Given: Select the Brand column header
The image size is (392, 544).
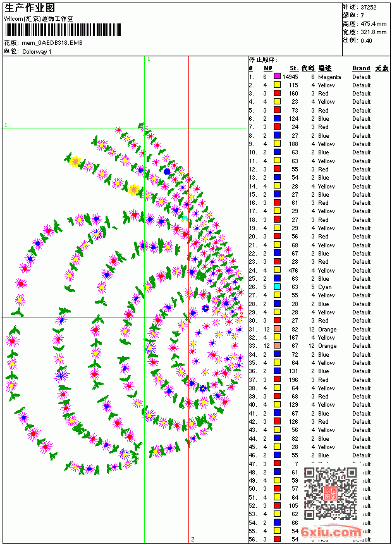Looking at the screenshot, I should (x=361, y=68).
